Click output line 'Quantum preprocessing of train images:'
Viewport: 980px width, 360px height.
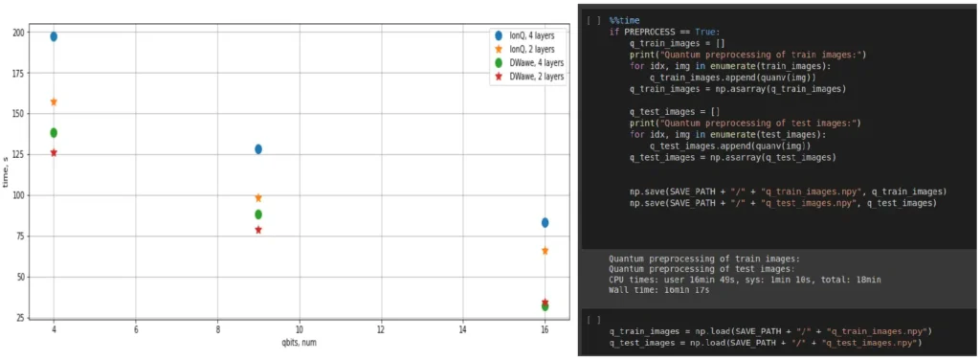pos(704,259)
